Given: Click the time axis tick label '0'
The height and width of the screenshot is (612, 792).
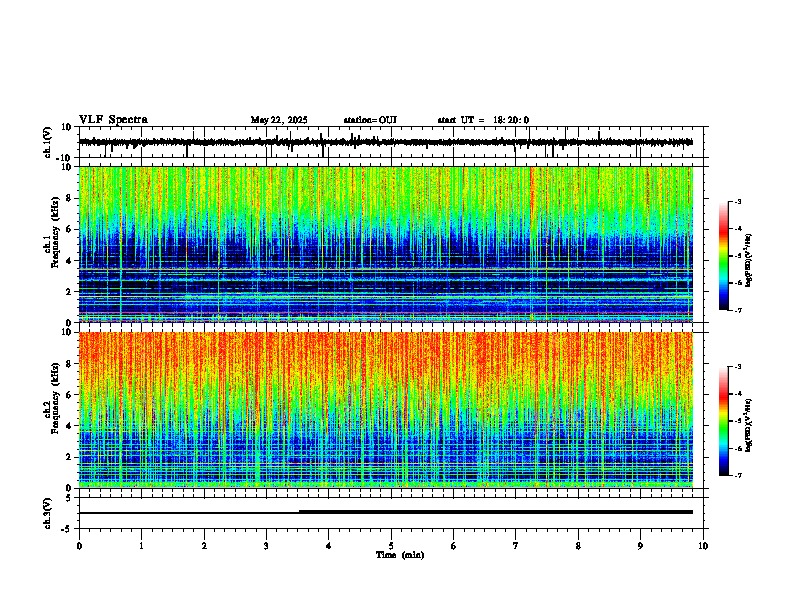Looking at the screenshot, I should pos(79,546).
